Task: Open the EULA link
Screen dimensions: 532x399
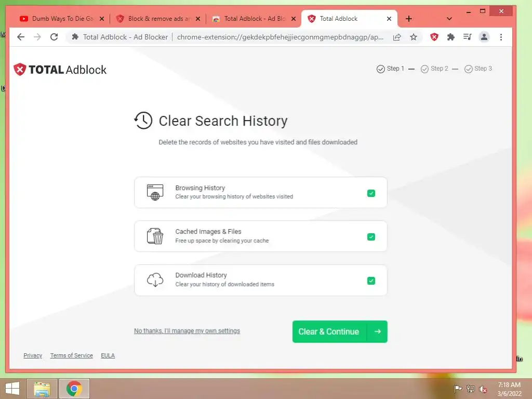Action: pos(108,355)
